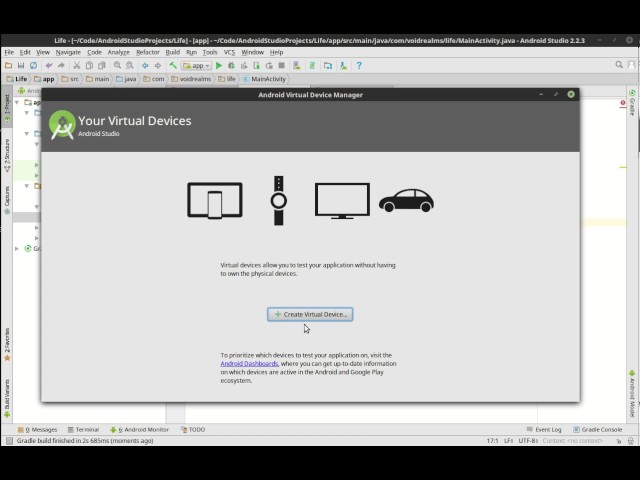Open the app run configuration dropdown
This screenshot has height=480, width=640.
point(196,66)
